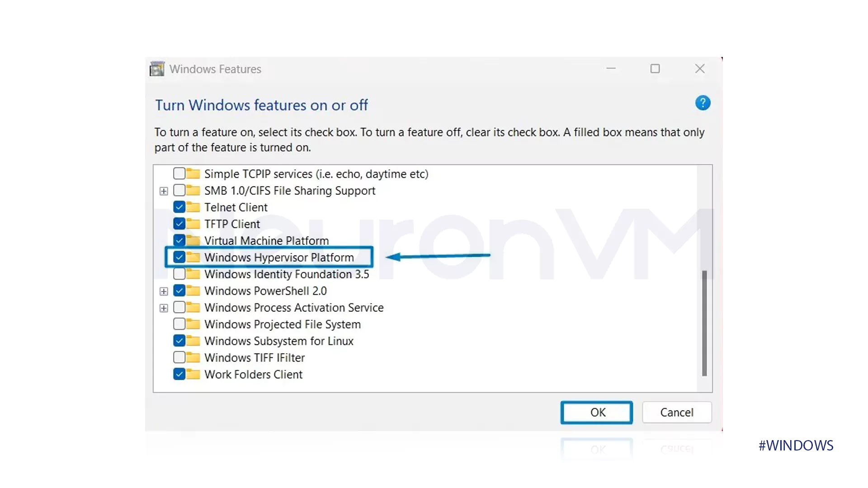
Task: Expand Windows Process Activation Service node
Action: [x=164, y=308]
